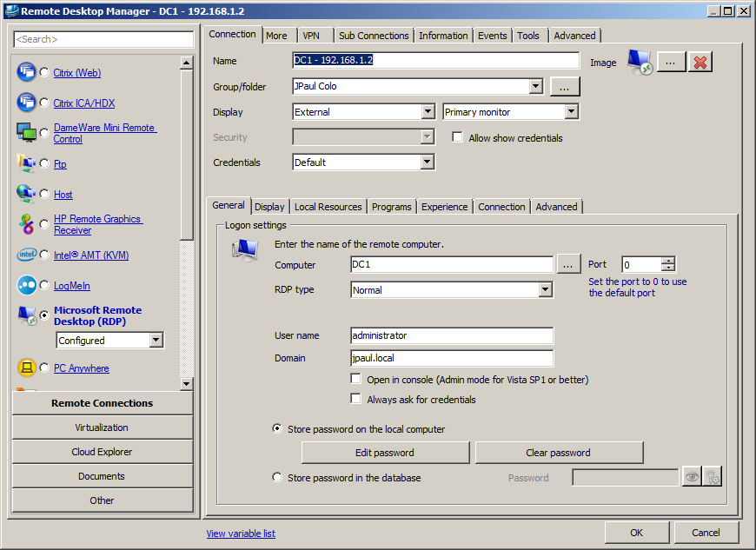
Task: Select the Host radio button
Action: point(44,194)
